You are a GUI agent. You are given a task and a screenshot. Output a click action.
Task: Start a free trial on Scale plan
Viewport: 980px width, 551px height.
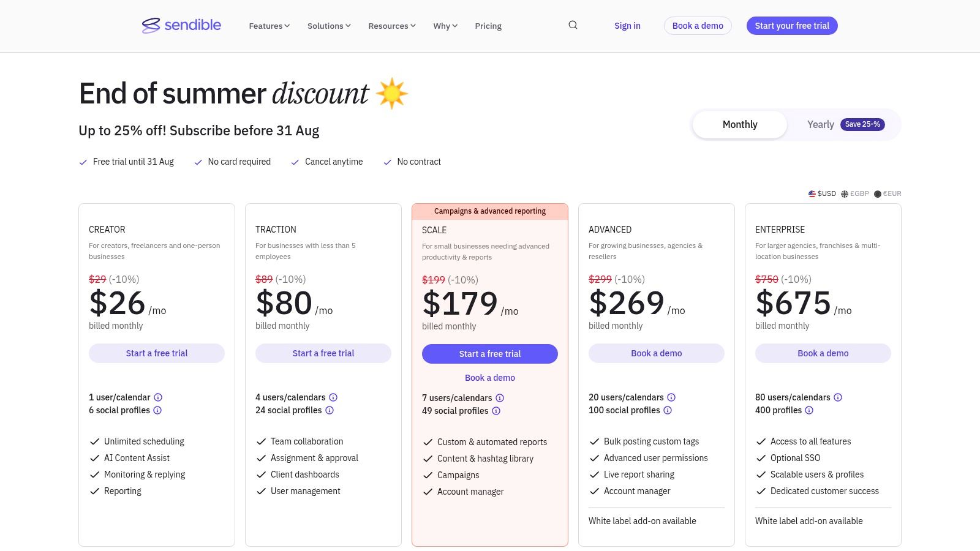[x=490, y=354]
